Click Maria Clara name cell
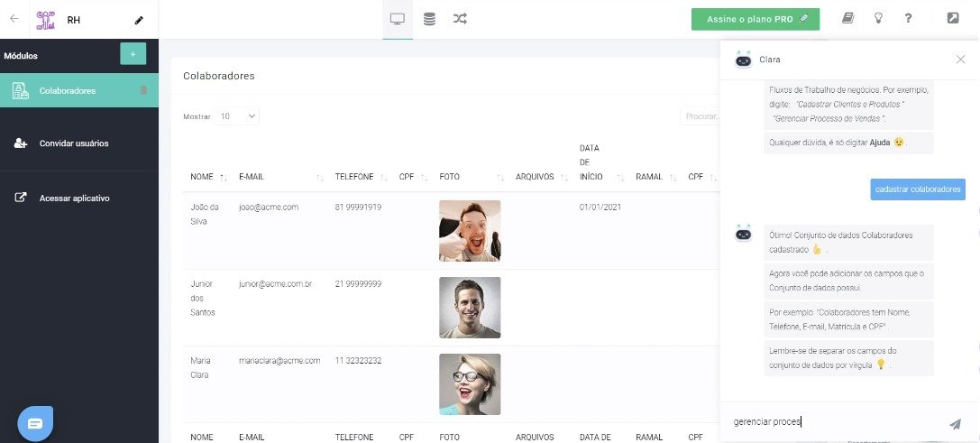This screenshot has width=980, height=443. point(201,368)
